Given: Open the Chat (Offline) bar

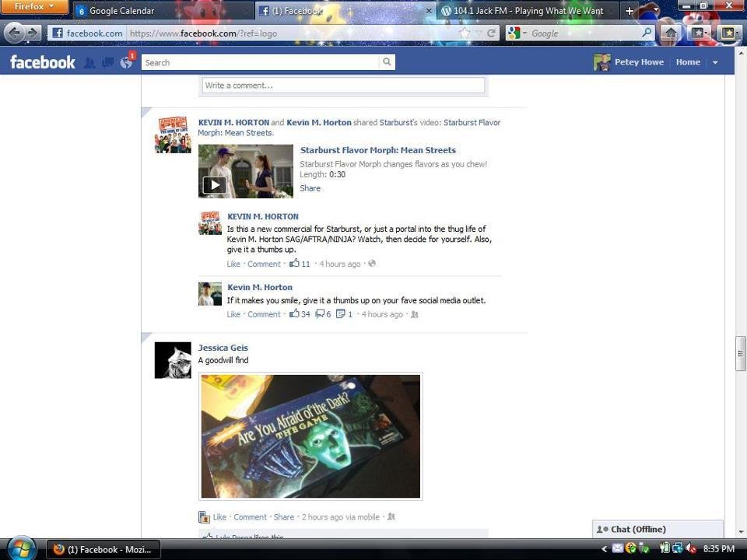Looking at the screenshot, I should 658,529.
